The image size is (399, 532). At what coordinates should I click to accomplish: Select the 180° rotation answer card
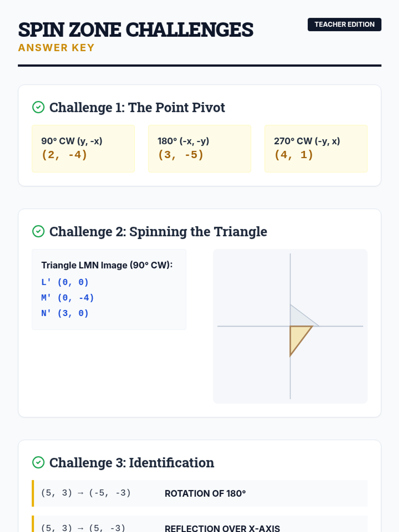199,149
